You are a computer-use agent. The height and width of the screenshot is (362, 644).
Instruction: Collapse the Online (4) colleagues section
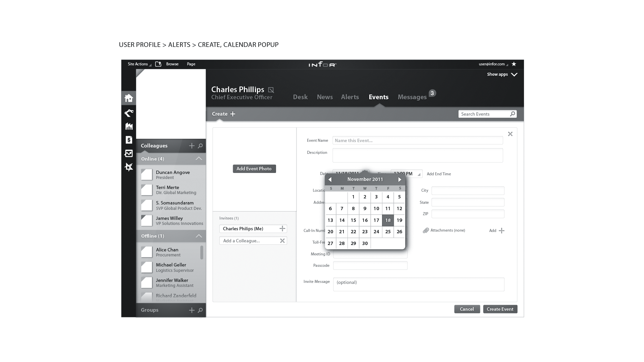tap(199, 159)
